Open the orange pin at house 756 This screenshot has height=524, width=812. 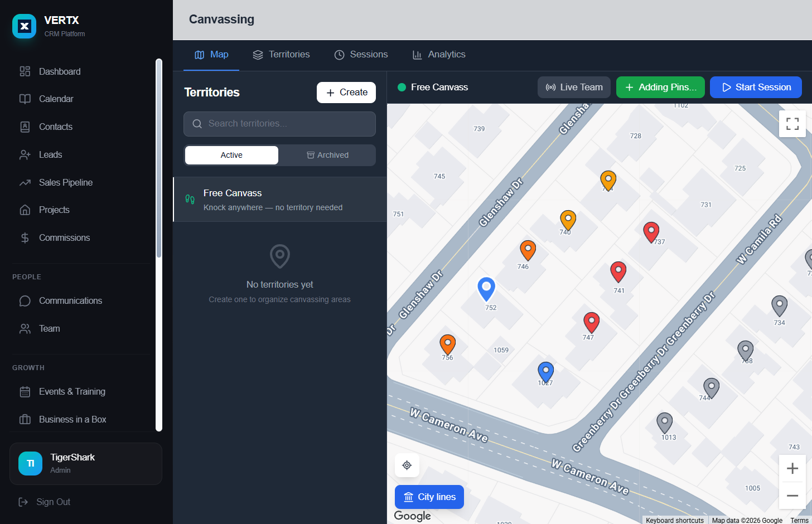(x=447, y=345)
